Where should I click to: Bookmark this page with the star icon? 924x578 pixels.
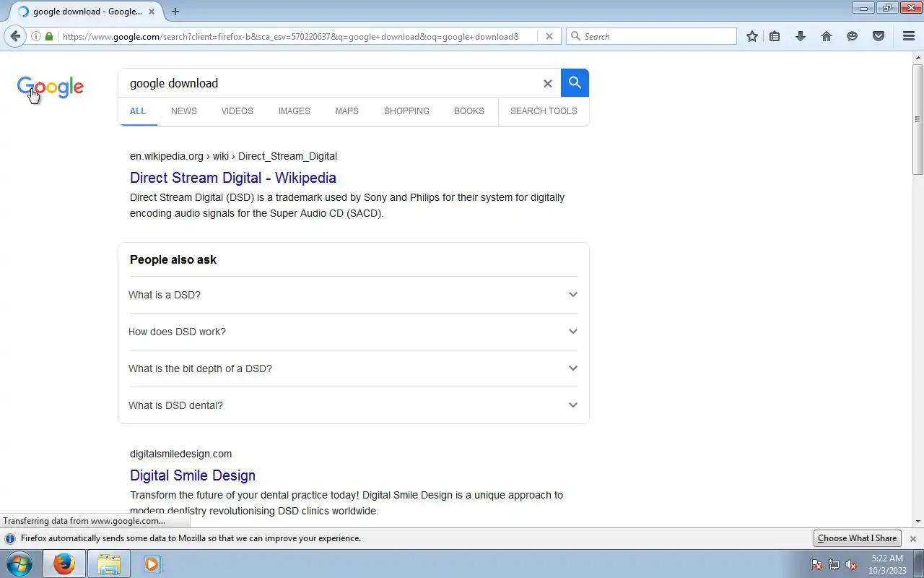pyautogui.click(x=752, y=36)
